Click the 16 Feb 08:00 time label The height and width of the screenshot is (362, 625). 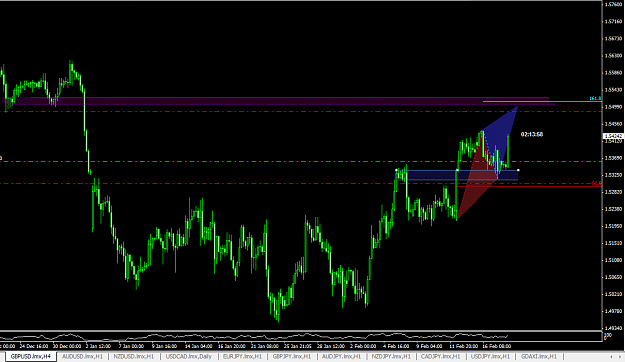coord(497,346)
